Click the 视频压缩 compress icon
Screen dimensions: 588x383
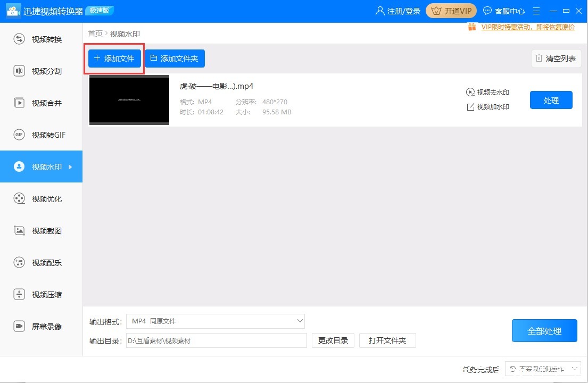click(x=19, y=294)
